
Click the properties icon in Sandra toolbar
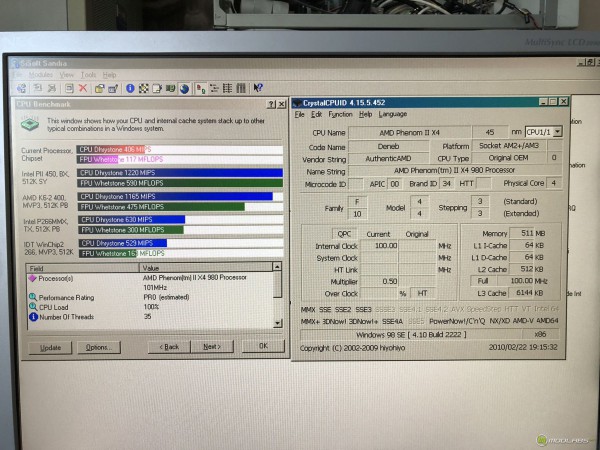click(x=69, y=89)
